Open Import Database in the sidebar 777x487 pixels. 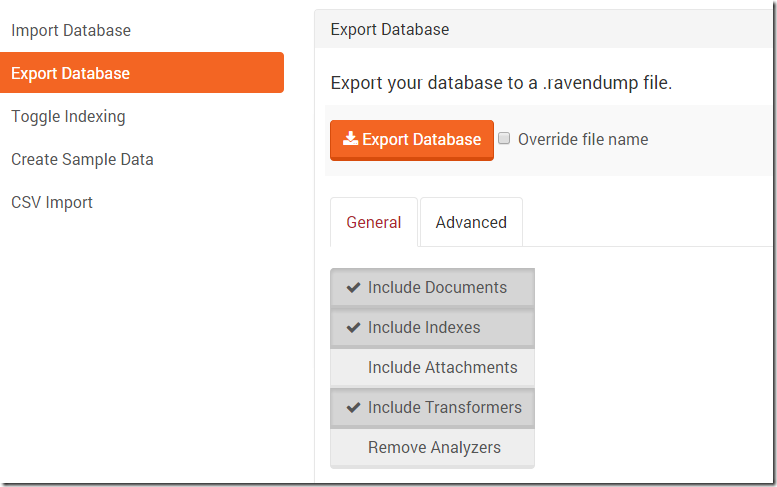point(71,31)
